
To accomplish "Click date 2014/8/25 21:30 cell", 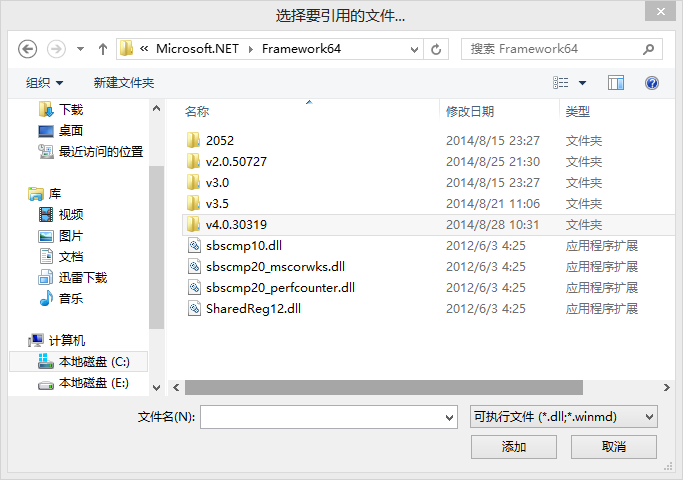I will click(493, 162).
